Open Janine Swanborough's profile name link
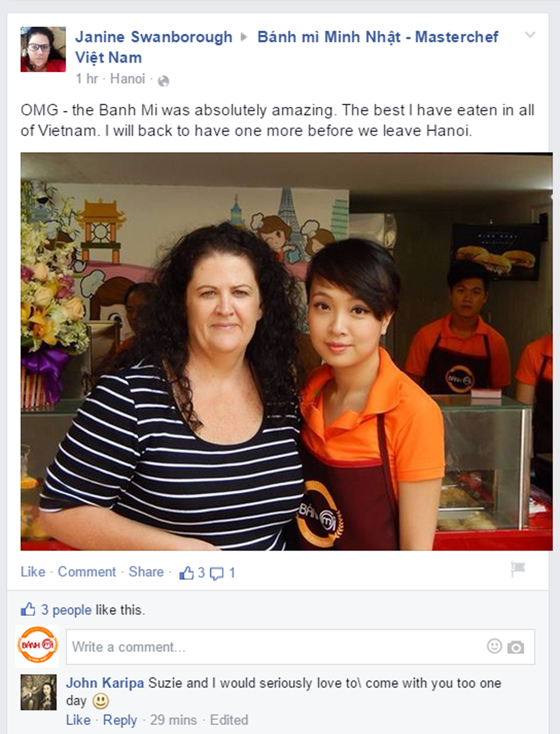The image size is (560, 734). pos(154,37)
